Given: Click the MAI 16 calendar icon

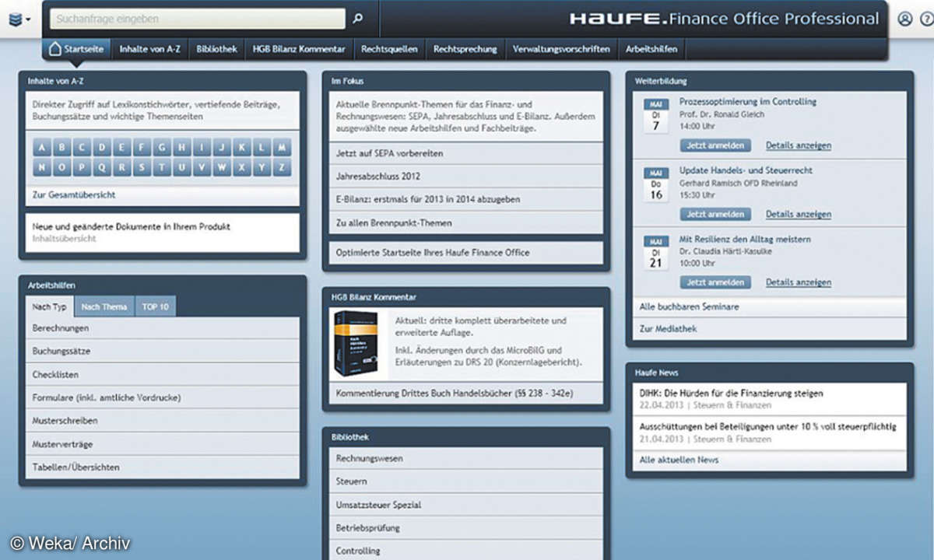Looking at the screenshot, I should click(655, 184).
